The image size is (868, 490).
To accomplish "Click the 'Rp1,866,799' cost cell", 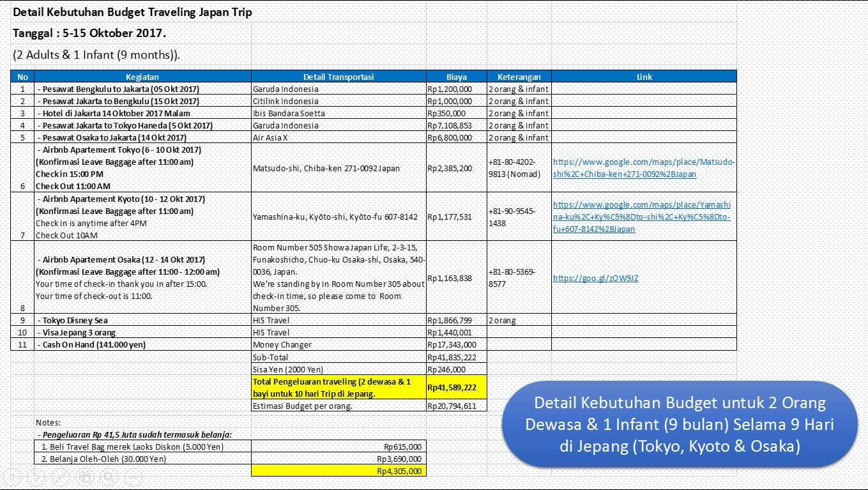I will point(456,320).
